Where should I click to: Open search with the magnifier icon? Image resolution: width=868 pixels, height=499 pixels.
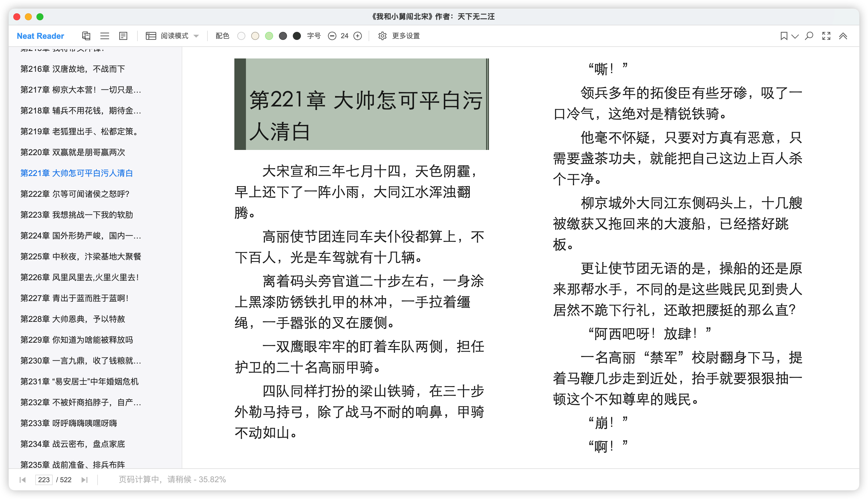point(809,36)
